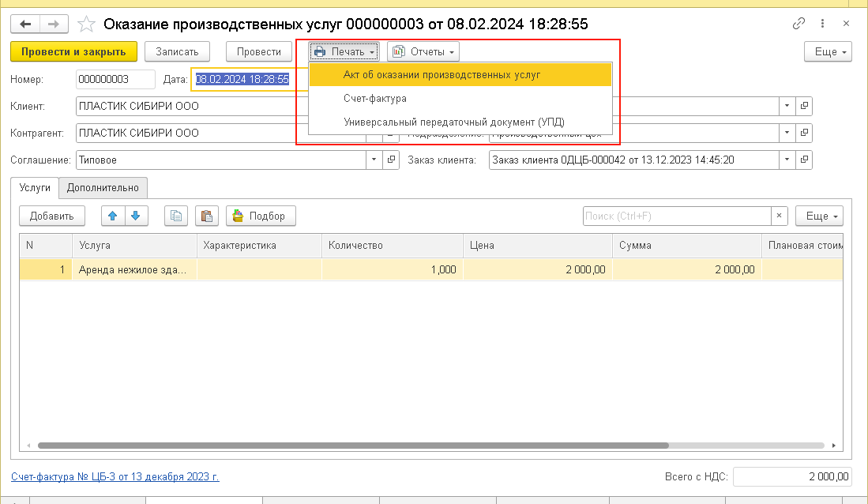Clear the table search field
868x504 pixels.
click(x=780, y=216)
